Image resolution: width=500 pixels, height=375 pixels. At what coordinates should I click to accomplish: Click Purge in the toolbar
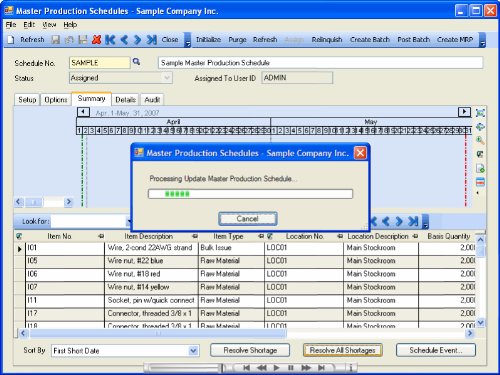(x=237, y=40)
